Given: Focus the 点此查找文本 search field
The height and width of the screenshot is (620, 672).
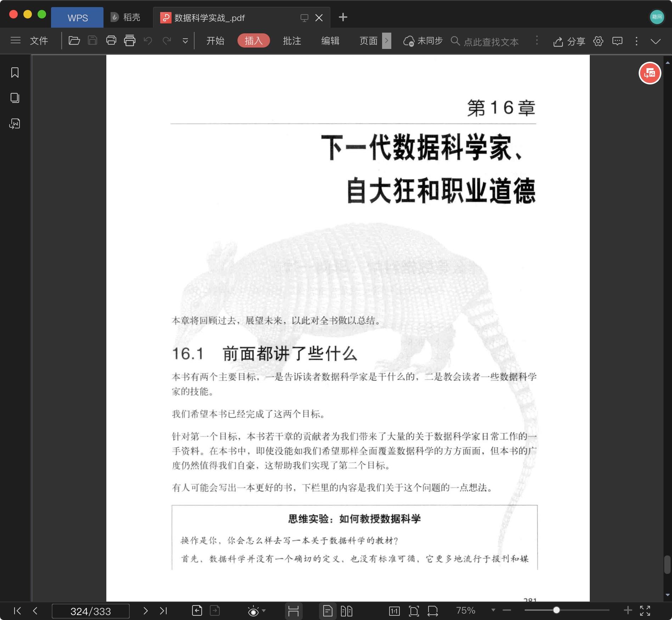Looking at the screenshot, I should [490, 41].
